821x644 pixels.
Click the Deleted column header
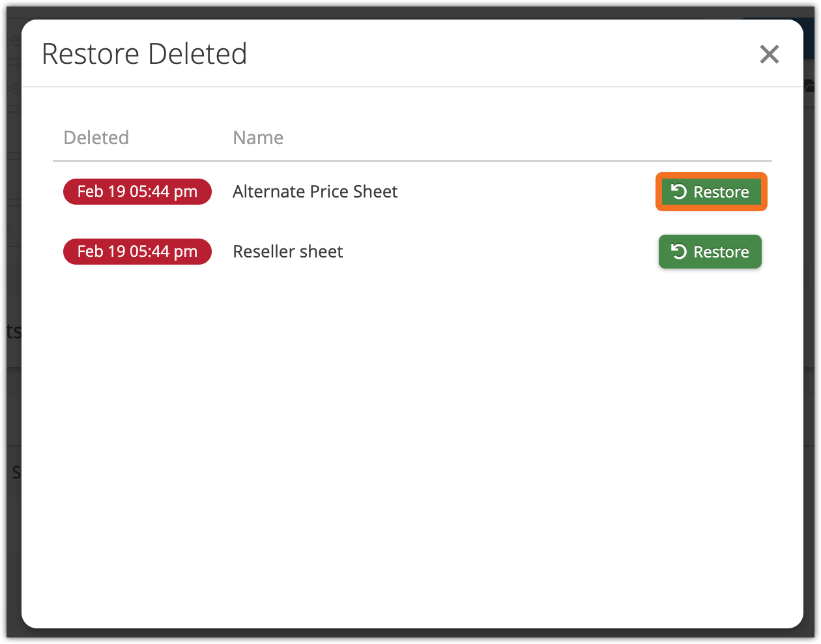pyautogui.click(x=96, y=138)
